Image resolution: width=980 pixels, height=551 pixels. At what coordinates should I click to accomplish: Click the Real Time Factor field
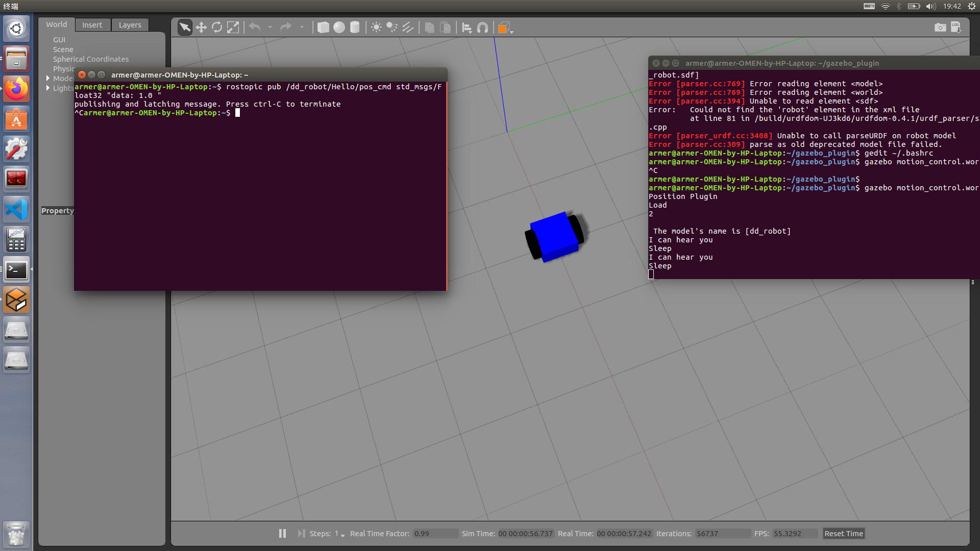pos(435,534)
